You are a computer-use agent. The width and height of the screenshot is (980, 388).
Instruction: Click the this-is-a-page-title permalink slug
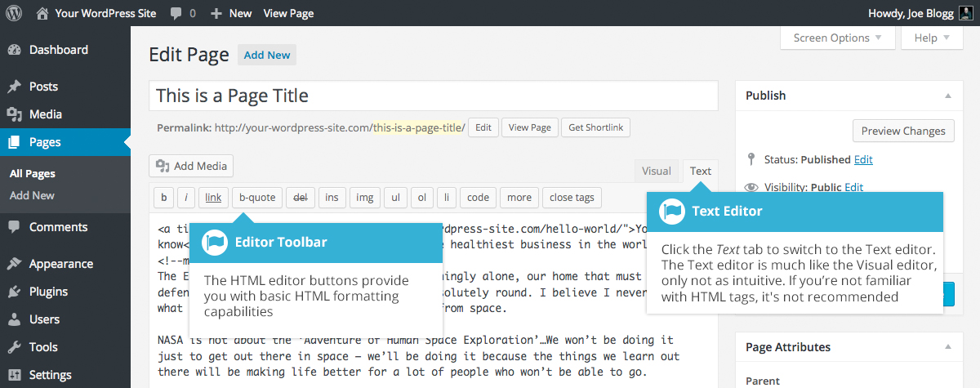[x=418, y=127]
